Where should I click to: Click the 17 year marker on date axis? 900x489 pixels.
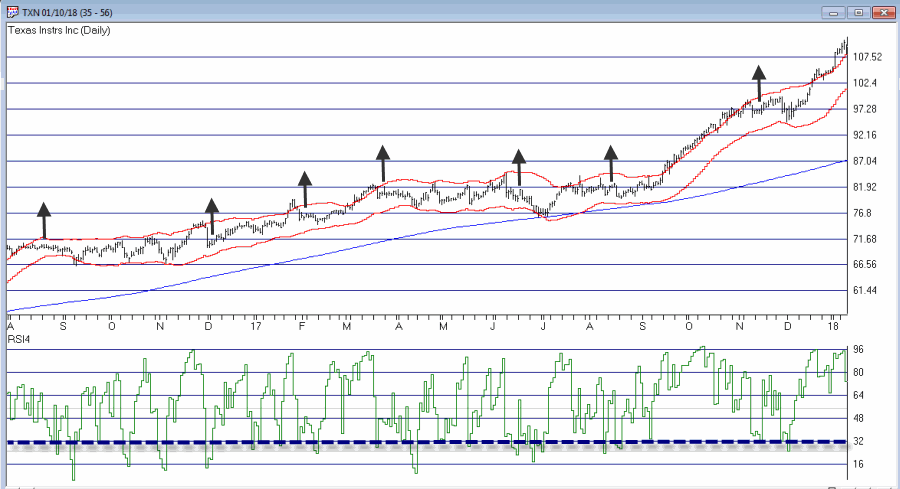click(x=256, y=327)
